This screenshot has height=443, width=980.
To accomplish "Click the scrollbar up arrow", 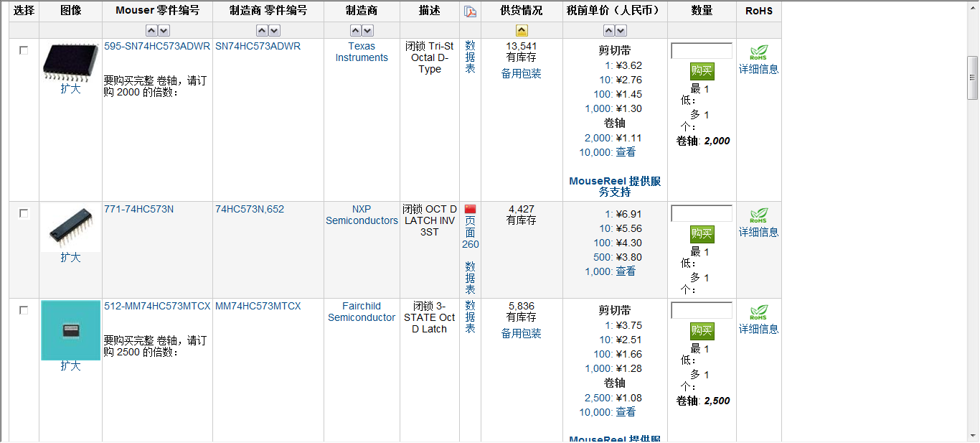I will point(973,6).
